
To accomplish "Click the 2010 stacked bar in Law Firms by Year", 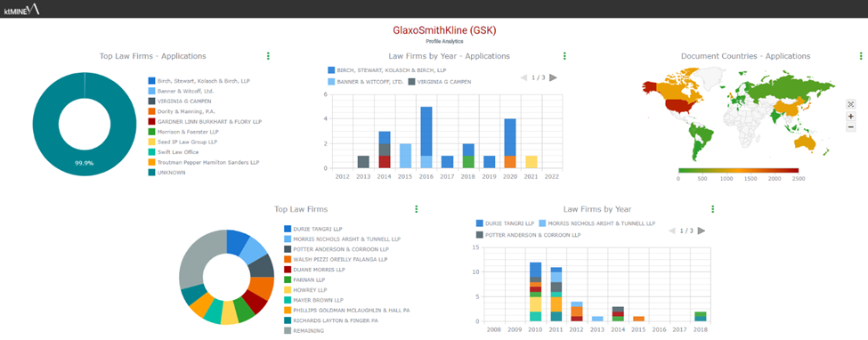I will [535, 292].
